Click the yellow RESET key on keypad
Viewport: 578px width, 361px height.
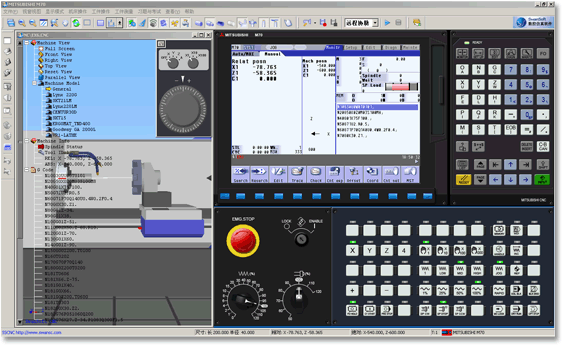[463, 180]
